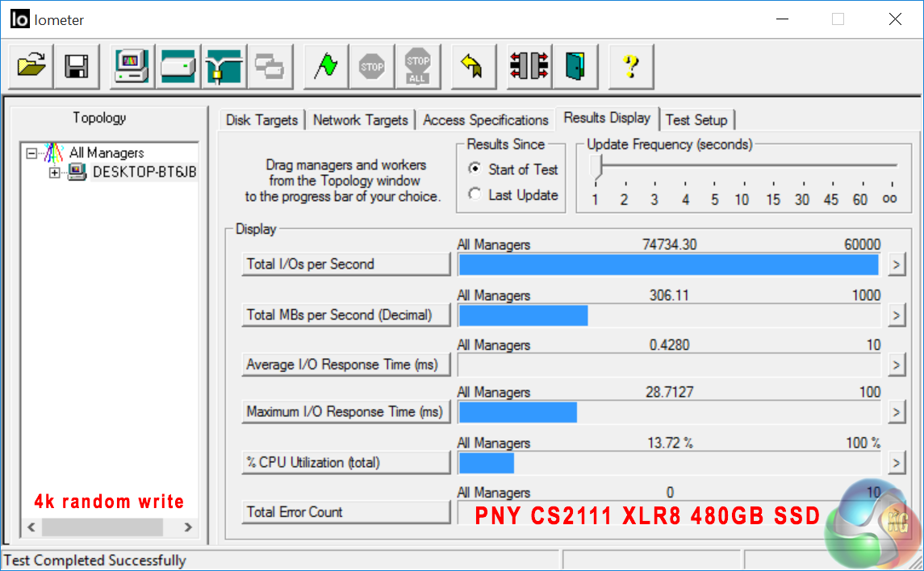924x571 pixels.
Task: Click value 306.11 text
Action: pyautogui.click(x=670, y=295)
